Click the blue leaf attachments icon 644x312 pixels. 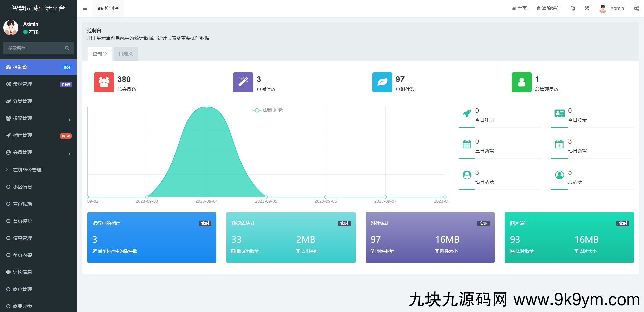point(382,82)
